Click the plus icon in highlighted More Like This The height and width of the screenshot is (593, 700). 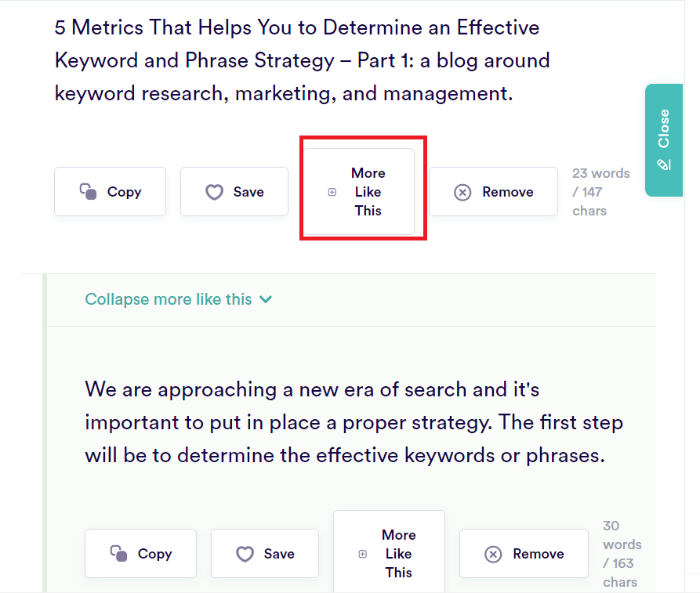click(331, 191)
